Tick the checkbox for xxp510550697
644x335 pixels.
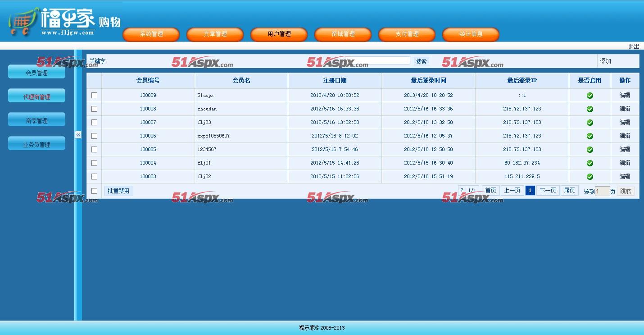coord(94,136)
